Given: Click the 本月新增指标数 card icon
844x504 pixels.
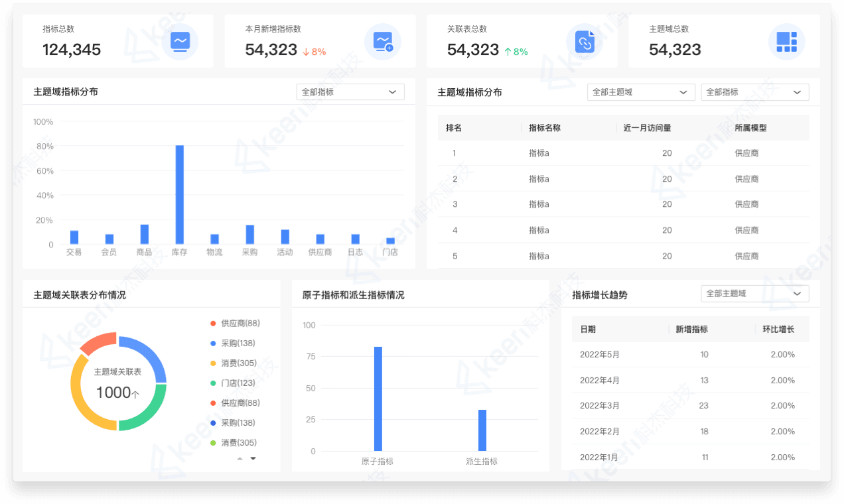Looking at the screenshot, I should pyautogui.click(x=383, y=42).
